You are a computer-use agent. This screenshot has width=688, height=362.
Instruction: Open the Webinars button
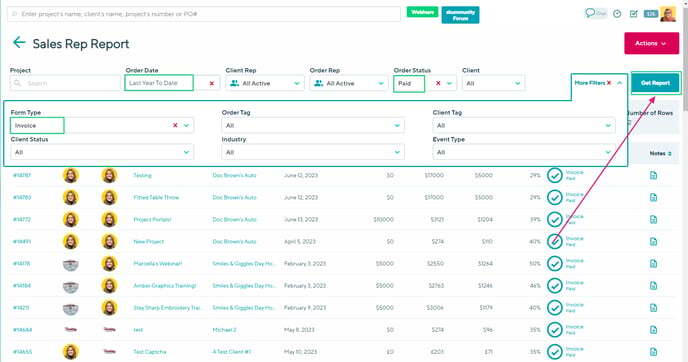click(x=422, y=12)
